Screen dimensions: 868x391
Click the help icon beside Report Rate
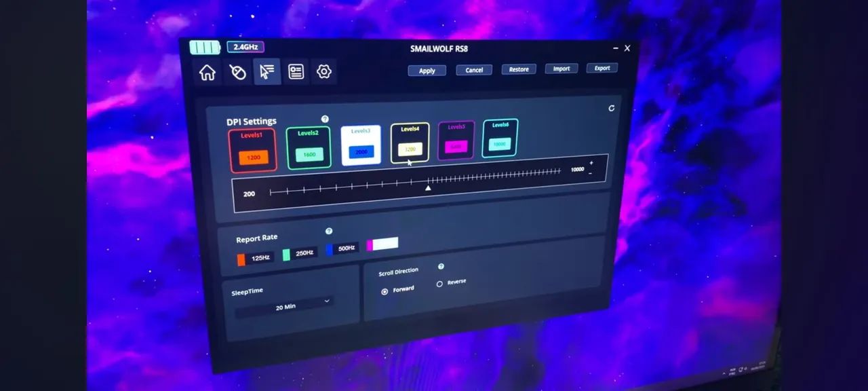point(329,231)
